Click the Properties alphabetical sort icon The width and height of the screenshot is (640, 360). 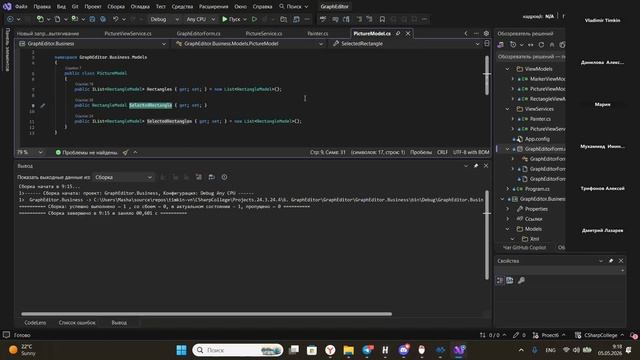pyautogui.click(x=510, y=280)
